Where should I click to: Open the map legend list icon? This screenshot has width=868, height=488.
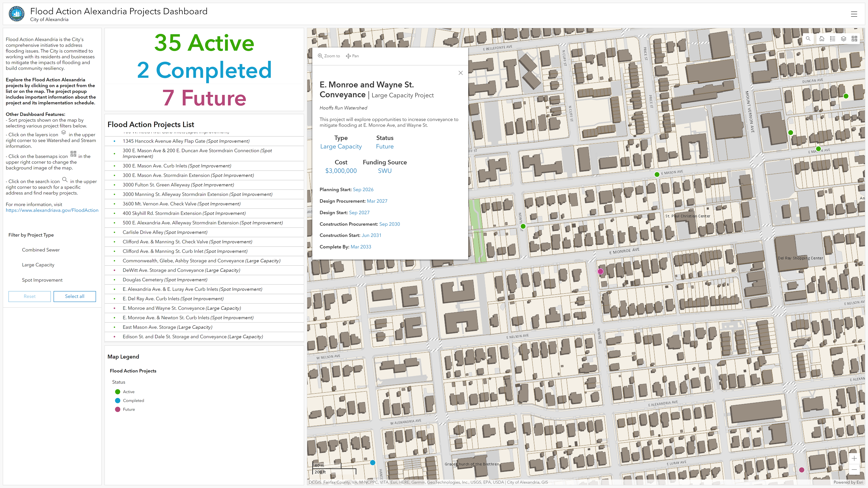[x=833, y=39]
